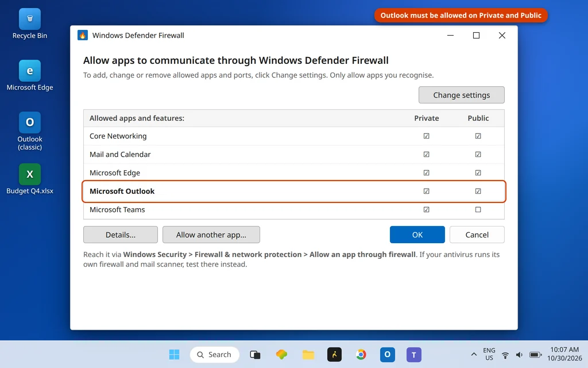
Task: Select the Mail and Calendar row label
Action: (120, 154)
